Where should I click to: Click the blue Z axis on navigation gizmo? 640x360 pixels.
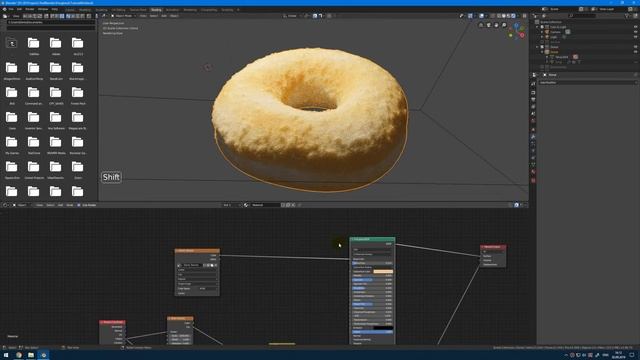516,25
